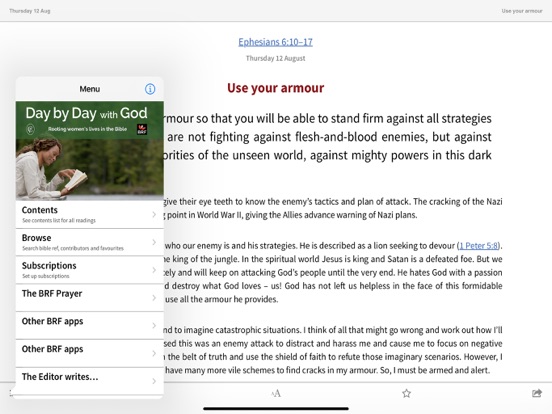Tap the 'Set up subscriptions' subtitle
This screenshot has height=414, width=552.
point(46,276)
